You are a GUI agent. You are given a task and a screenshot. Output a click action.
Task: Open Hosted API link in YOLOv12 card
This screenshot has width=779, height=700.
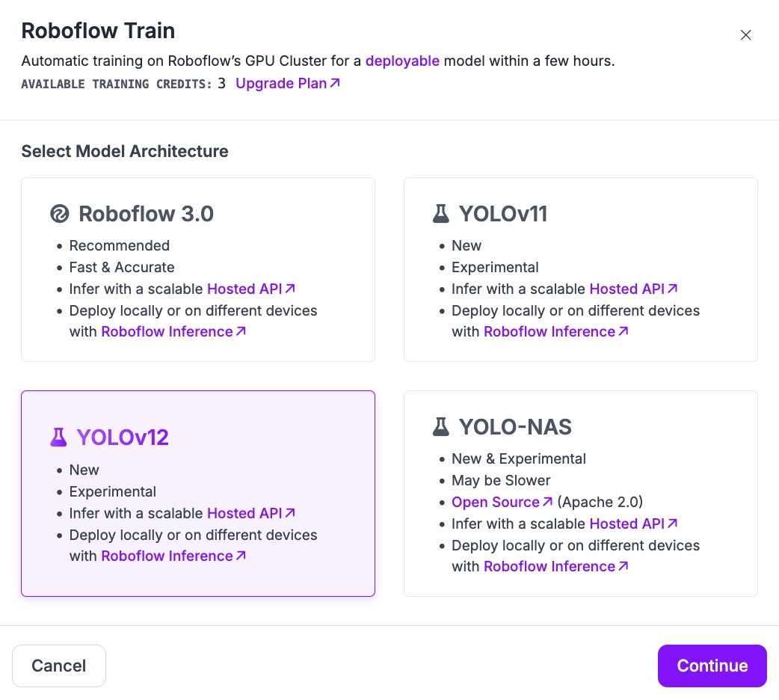click(x=244, y=513)
